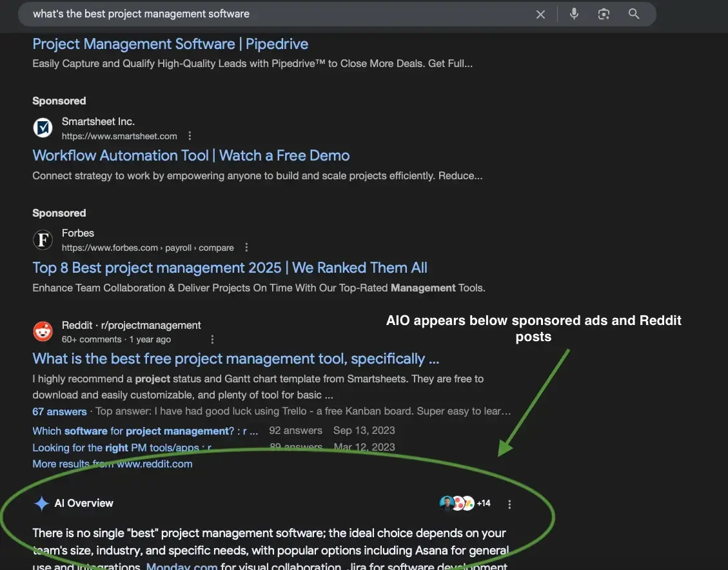Open What is the best free project management tool link
Viewport: 728px width, 570px height.
[x=236, y=359]
